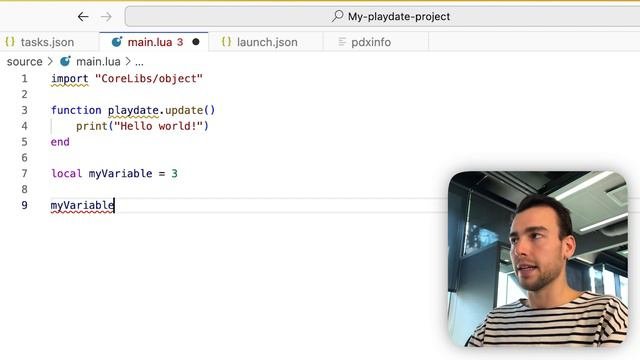
Task: Click line number 9 in the gutter
Action: (24, 205)
